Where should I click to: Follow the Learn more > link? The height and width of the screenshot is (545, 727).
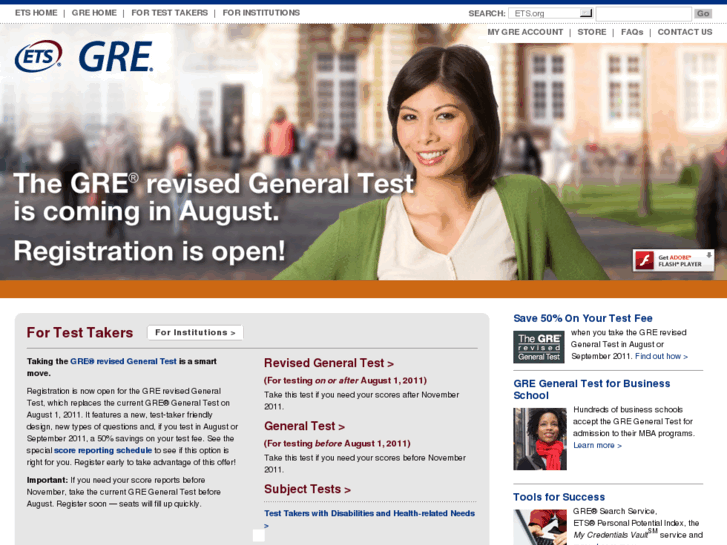point(597,445)
